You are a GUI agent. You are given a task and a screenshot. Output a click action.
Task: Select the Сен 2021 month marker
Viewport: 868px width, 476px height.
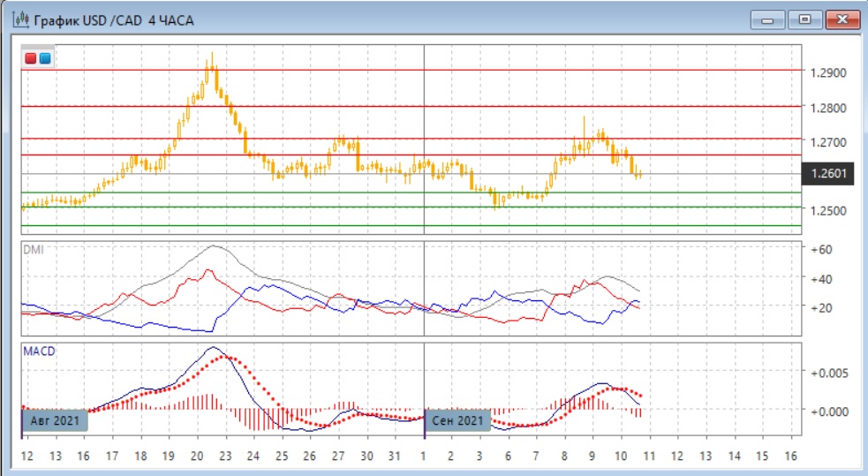point(458,420)
